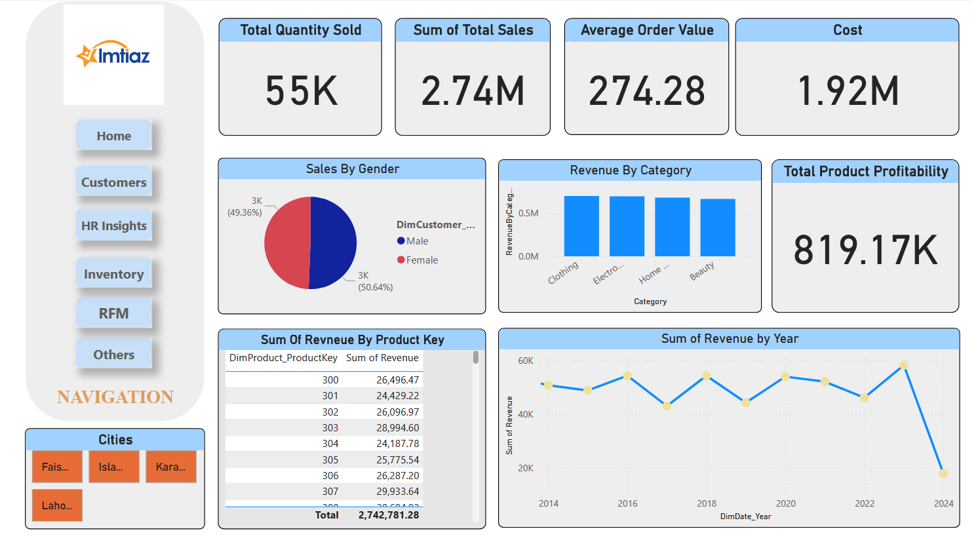Click the product table vertical scrollbar
The image size is (980, 546).
pyautogui.click(x=476, y=358)
